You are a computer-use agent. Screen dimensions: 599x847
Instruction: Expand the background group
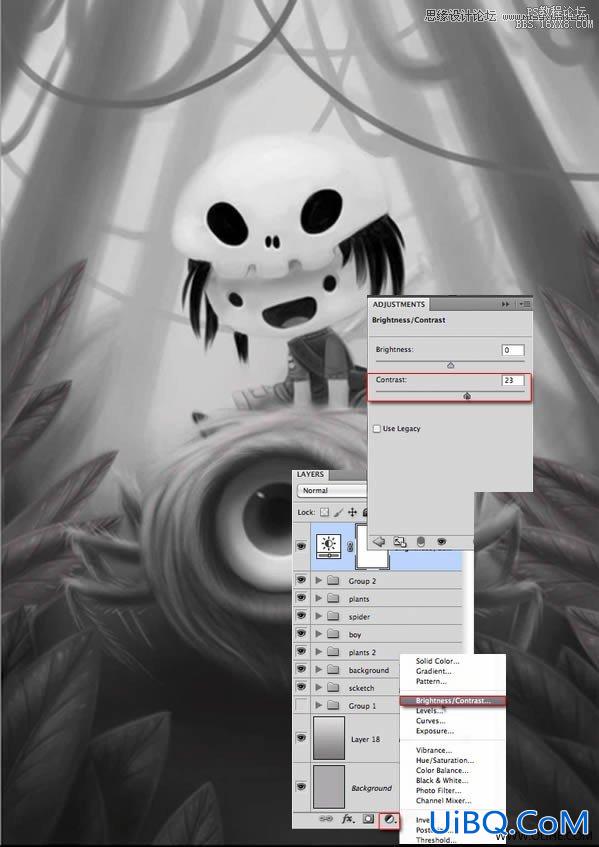tap(319, 670)
